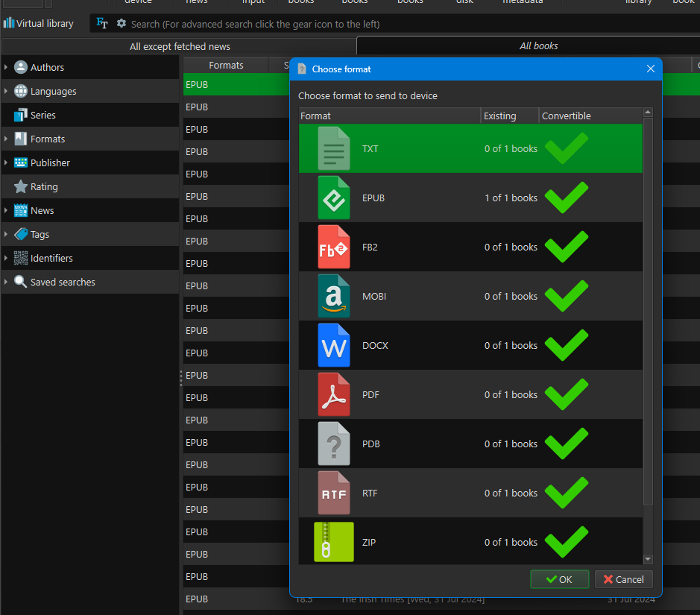Select the PDB format label
This screenshot has width=700, height=615.
coord(371,444)
